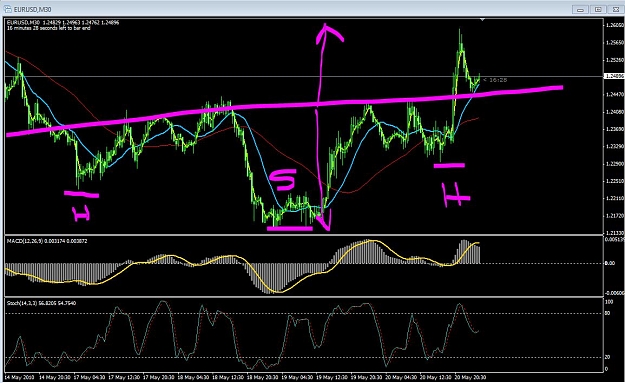Image resolution: width=625 pixels, height=383 pixels.
Task: Click the Stochastic 20 level label
Action: [607, 357]
